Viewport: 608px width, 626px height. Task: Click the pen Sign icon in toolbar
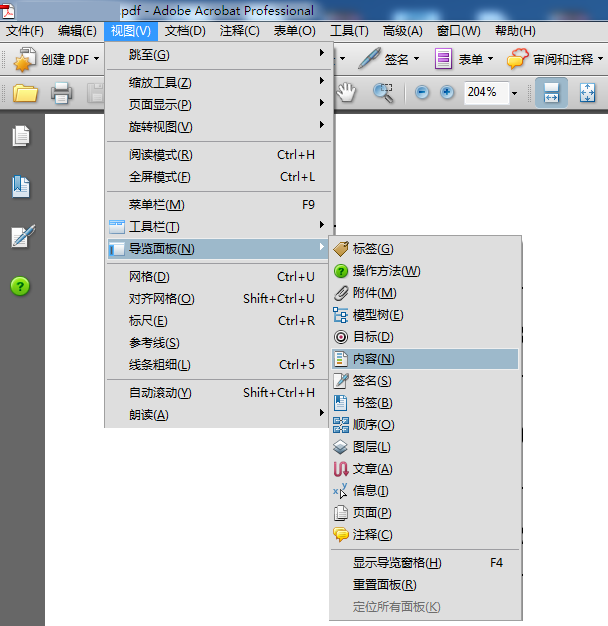369,59
